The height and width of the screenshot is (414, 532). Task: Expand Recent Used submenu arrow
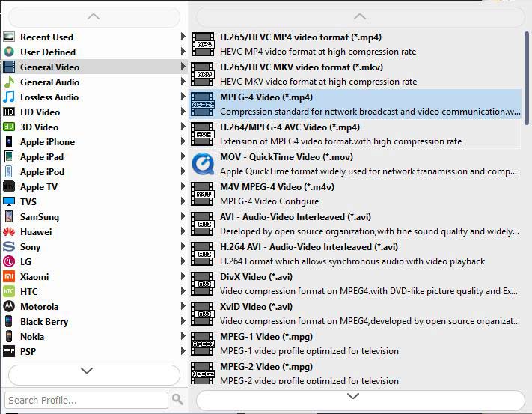pyautogui.click(x=183, y=37)
